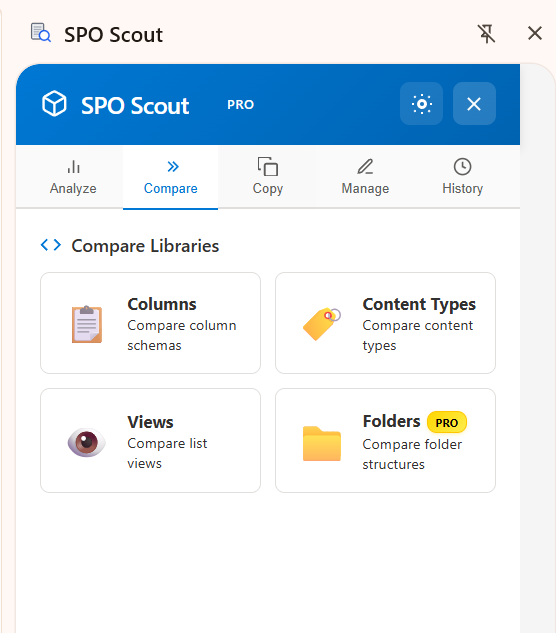Click "Compare list views" description text

pos(167,453)
